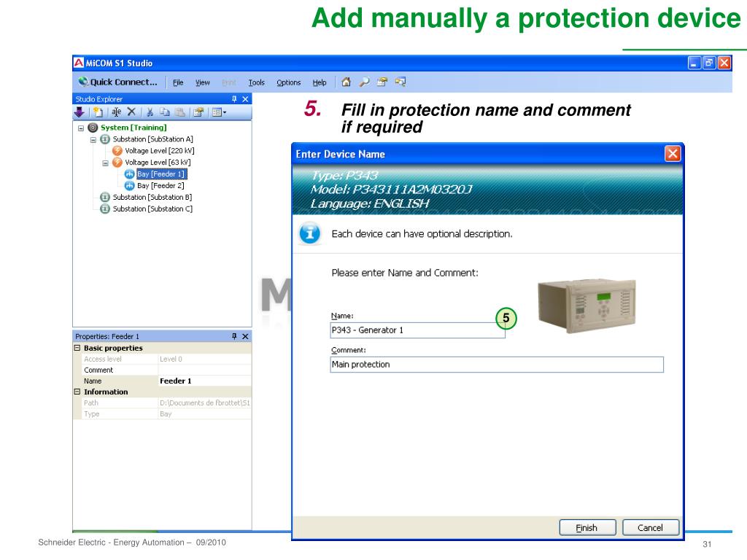
Task: Click the Access level value Level 0
Action: tap(205, 359)
